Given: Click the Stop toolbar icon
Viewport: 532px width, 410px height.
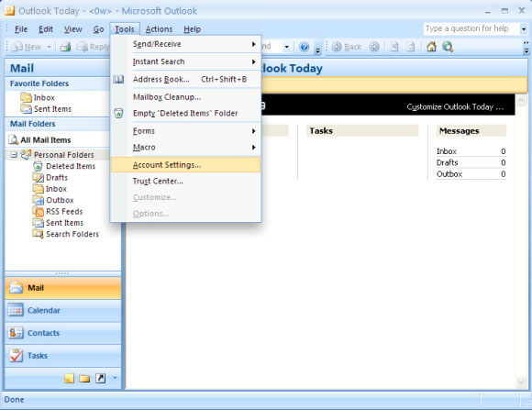Looking at the screenshot, I should pos(394,47).
